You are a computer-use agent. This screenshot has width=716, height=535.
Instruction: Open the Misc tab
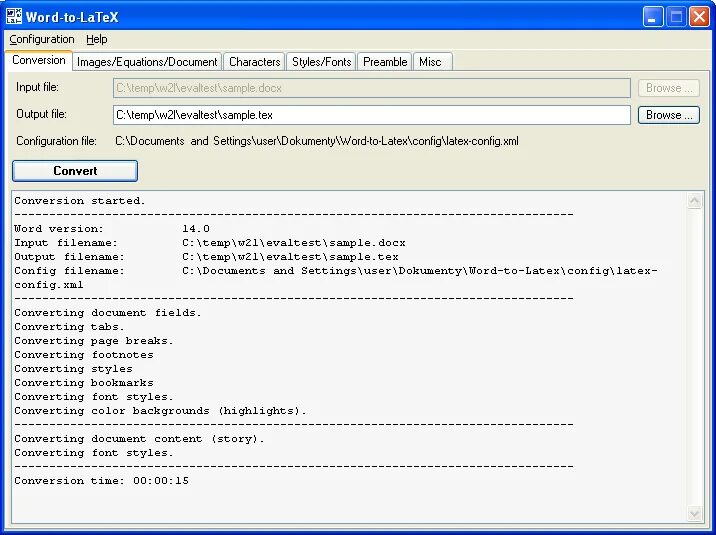[430, 62]
